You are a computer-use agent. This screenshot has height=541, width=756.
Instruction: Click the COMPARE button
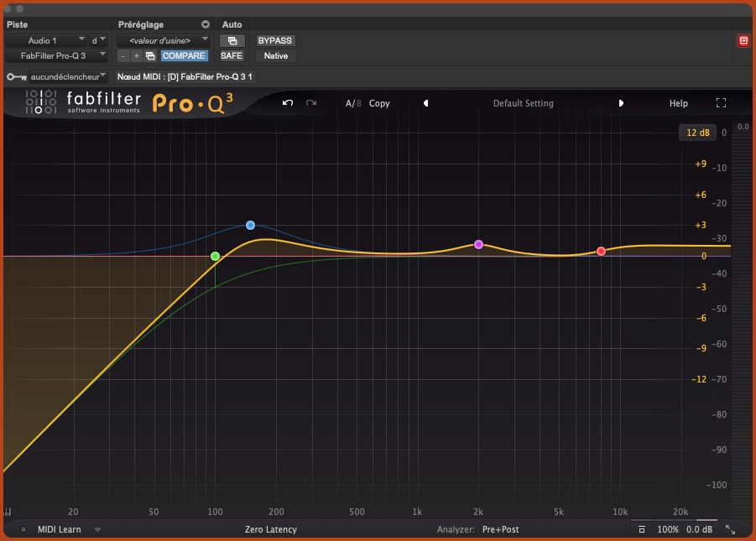(184, 56)
